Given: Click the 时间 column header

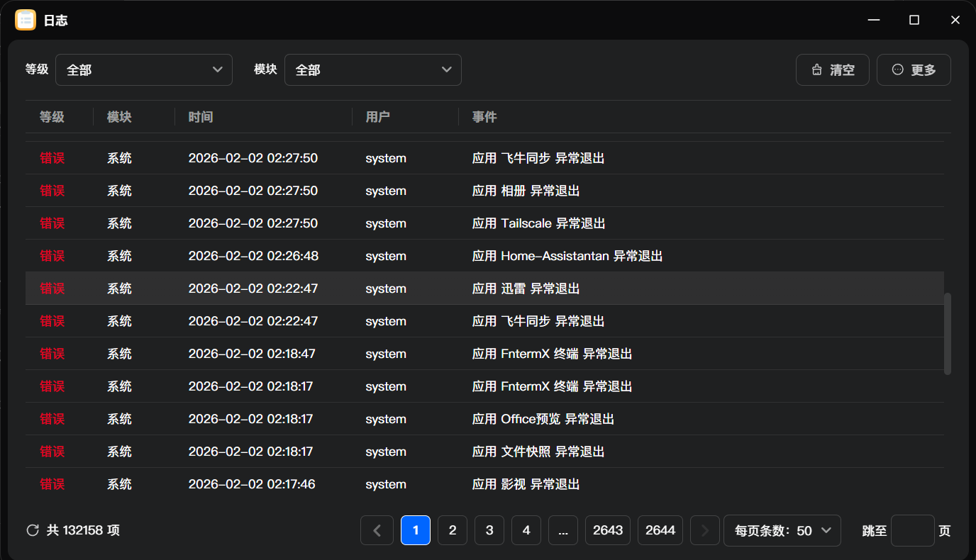Looking at the screenshot, I should [x=201, y=117].
